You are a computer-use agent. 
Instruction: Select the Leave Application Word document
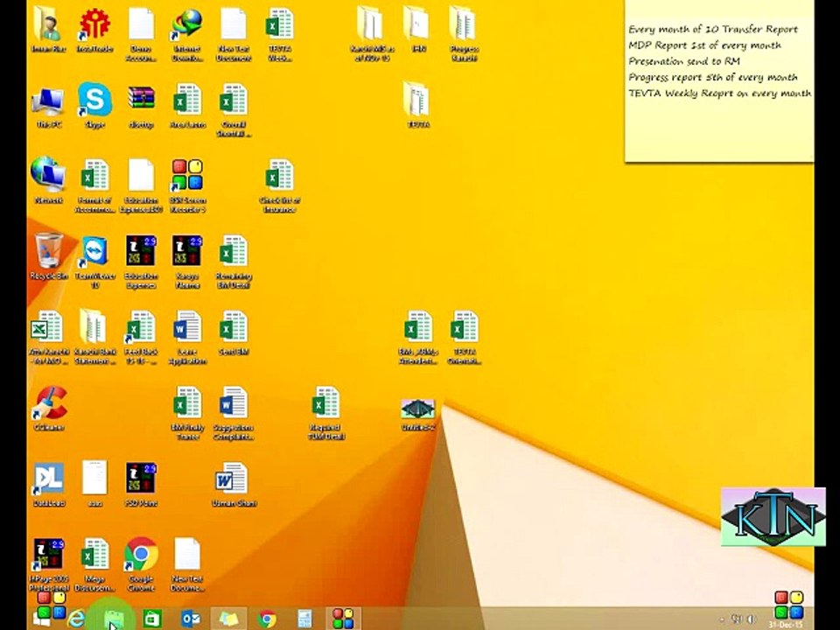pyautogui.click(x=187, y=328)
